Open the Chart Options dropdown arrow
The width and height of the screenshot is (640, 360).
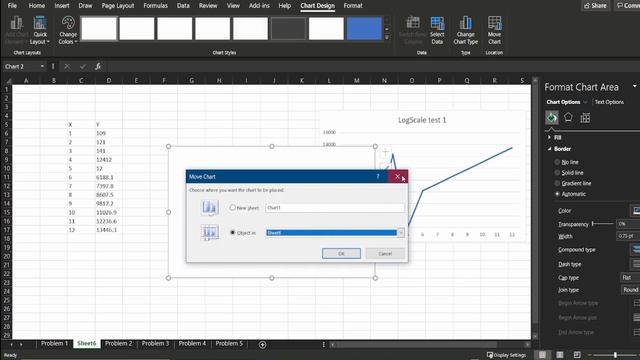(585, 102)
